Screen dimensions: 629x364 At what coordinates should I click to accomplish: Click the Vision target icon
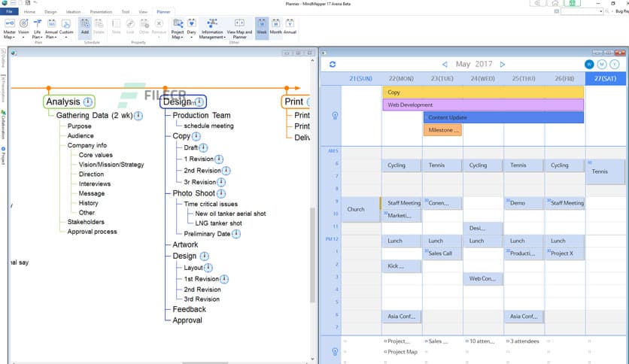tap(23, 27)
